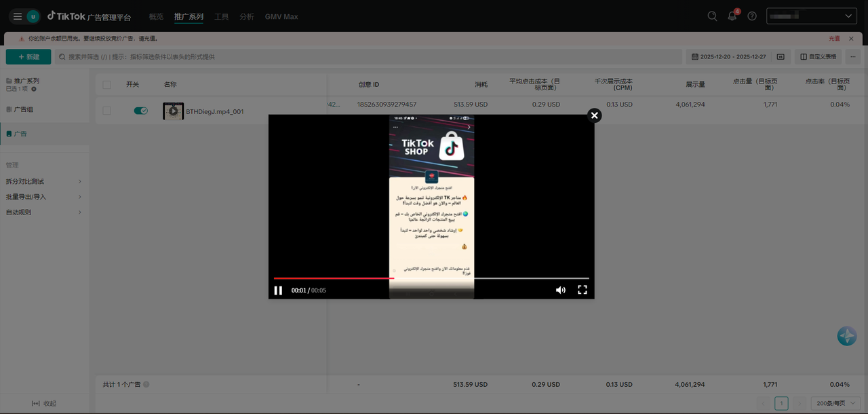Viewport: 868px width, 414px height.
Task: Open the notifications bell icon
Action: point(732,16)
